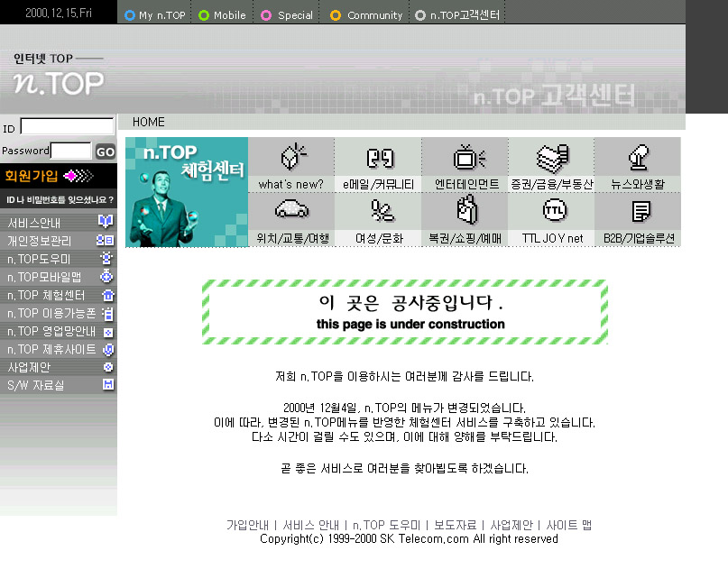Open the what's new? lightbulb icon

click(292, 157)
